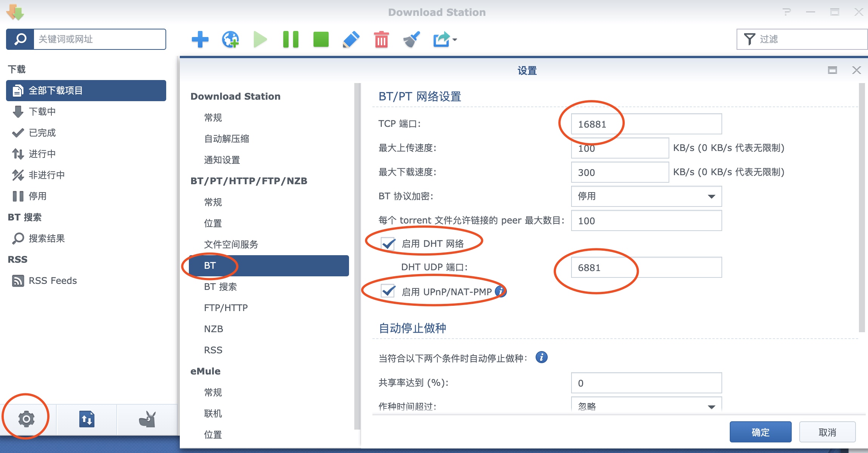Screen dimensions: 868x453
Task: Click search magnifier icon
Action: click(x=20, y=39)
